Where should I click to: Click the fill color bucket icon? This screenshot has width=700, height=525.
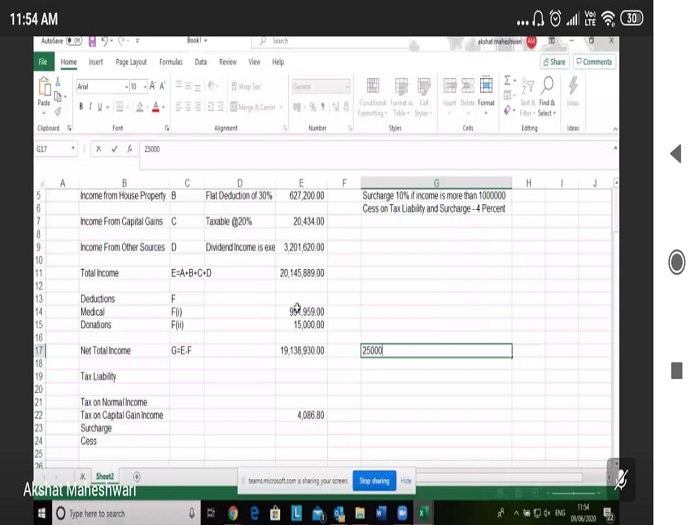140,107
